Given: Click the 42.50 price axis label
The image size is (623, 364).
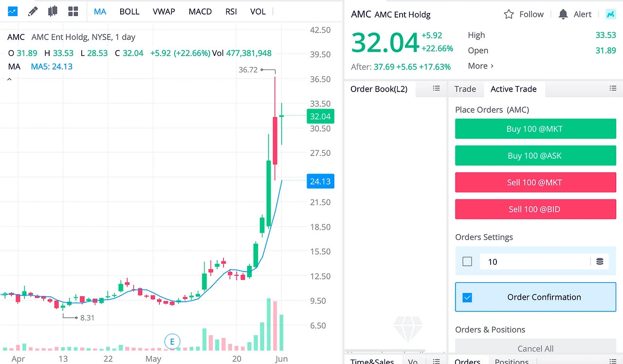Looking at the screenshot, I should (320, 30).
